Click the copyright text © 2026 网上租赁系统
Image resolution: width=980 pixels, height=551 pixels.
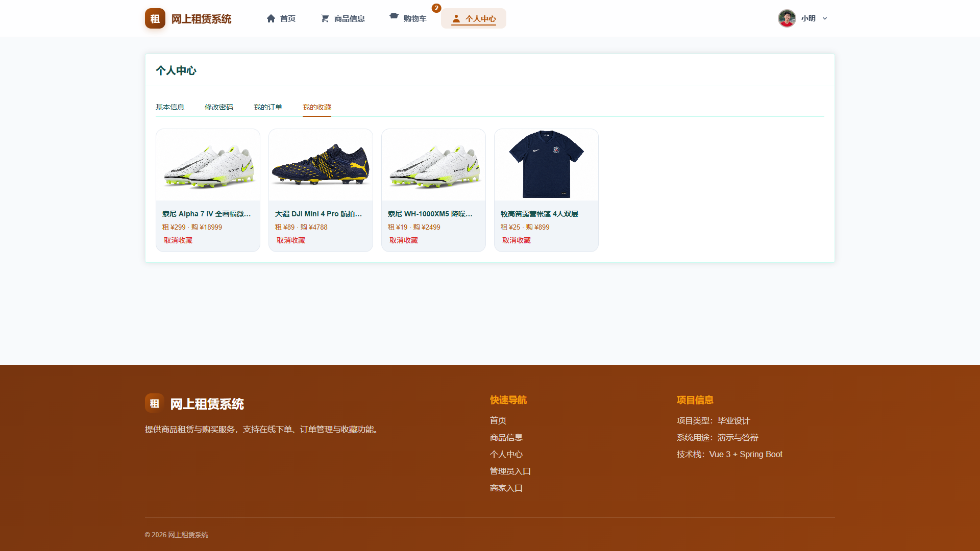177,535
